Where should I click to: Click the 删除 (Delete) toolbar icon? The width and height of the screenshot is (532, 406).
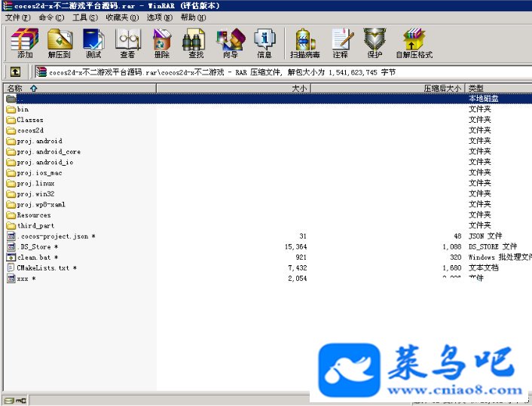pos(162,43)
